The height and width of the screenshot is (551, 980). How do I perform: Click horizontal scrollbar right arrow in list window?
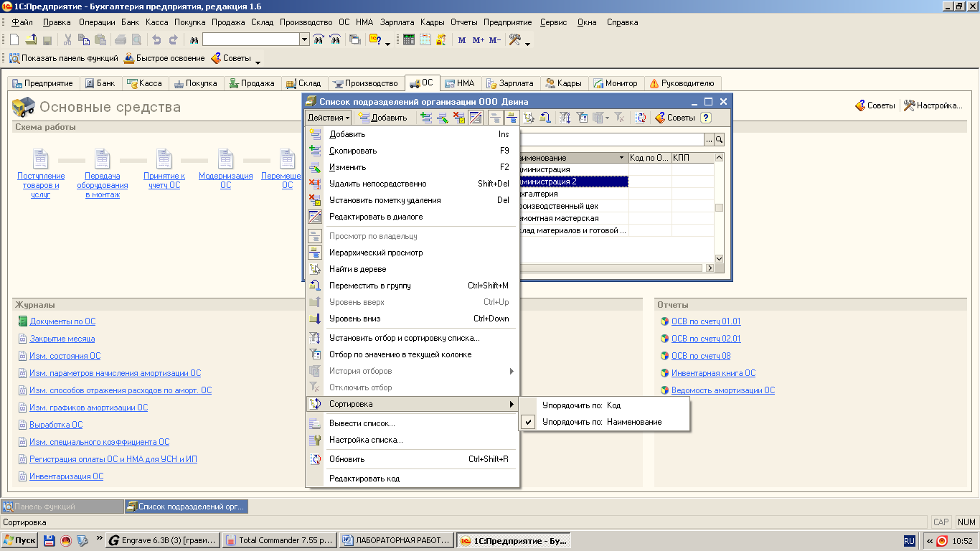710,268
